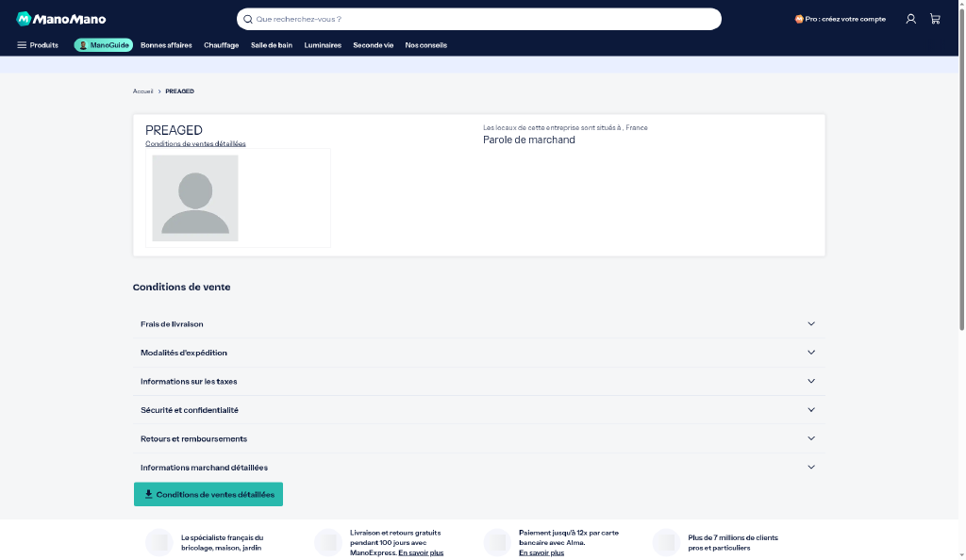Viewport: 966px width, 560px height.
Task: Expand Retours et remboursements section
Action: (478, 438)
